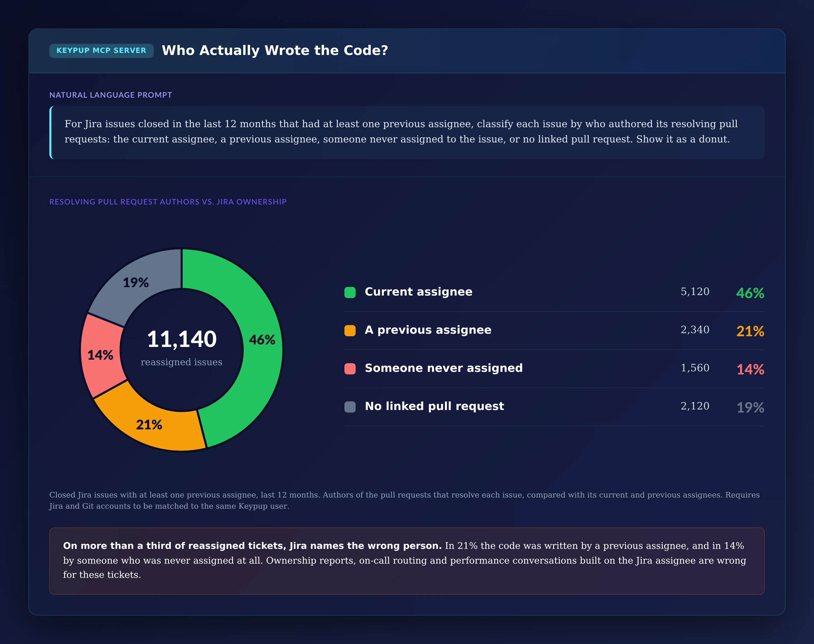Click the Closed Jira issues footnote text

(404, 500)
